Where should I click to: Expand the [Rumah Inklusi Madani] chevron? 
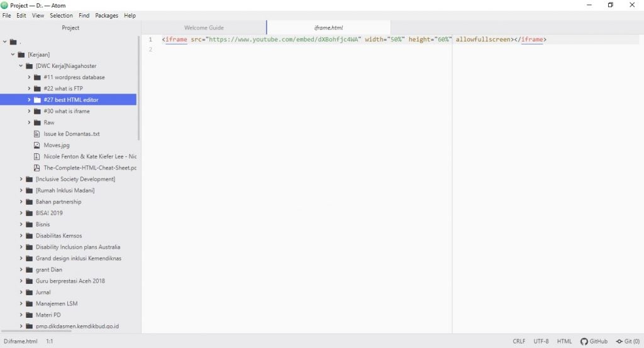point(21,190)
